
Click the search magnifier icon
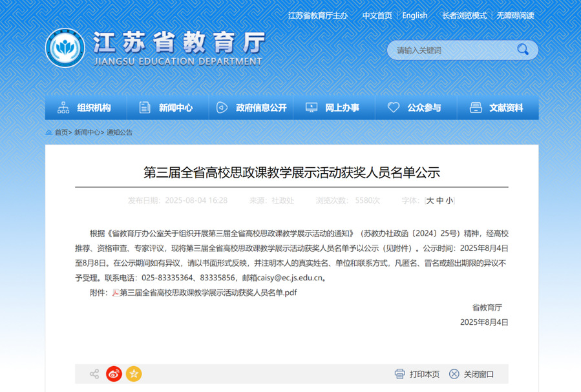click(522, 50)
